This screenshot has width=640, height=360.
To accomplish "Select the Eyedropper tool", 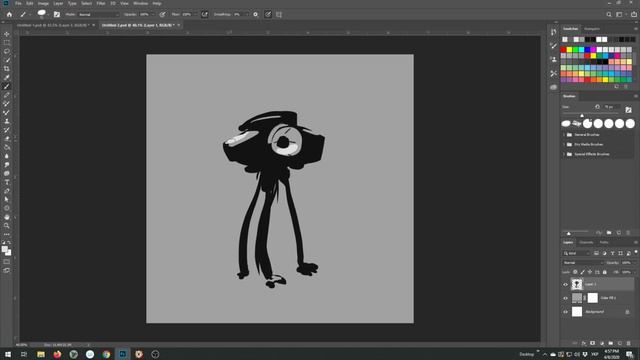I will pos(7,78).
